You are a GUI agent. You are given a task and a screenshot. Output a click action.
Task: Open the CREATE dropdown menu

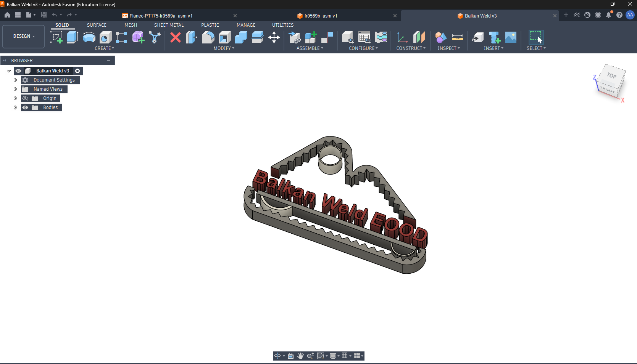click(x=105, y=48)
